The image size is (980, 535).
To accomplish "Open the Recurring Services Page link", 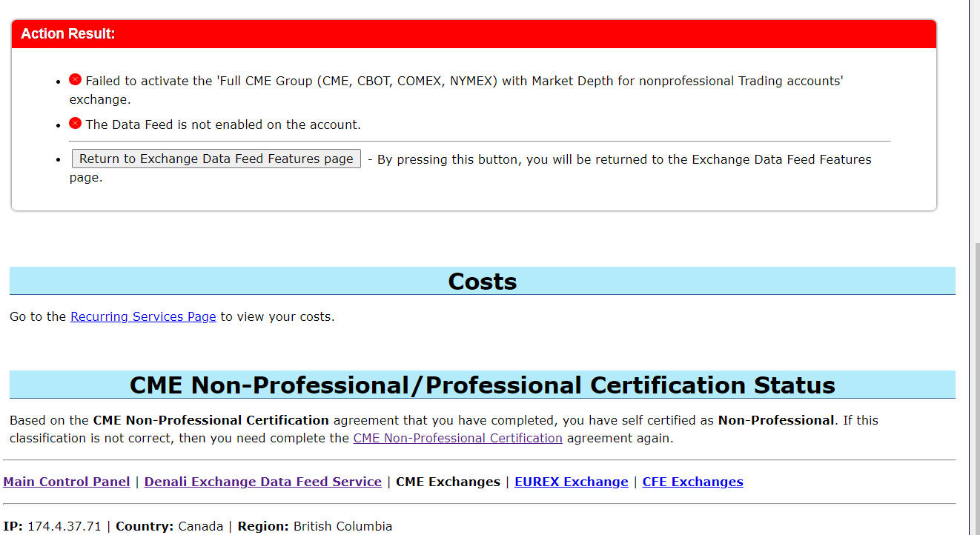I will click(143, 316).
